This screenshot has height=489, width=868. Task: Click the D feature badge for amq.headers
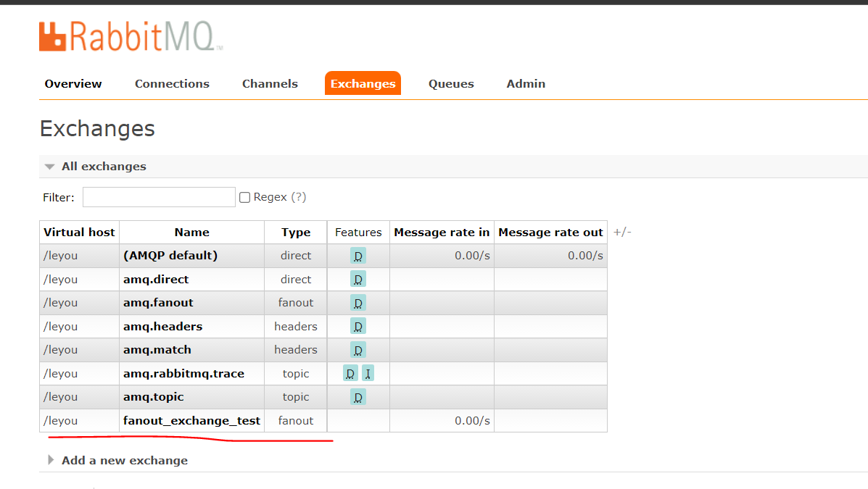358,327
